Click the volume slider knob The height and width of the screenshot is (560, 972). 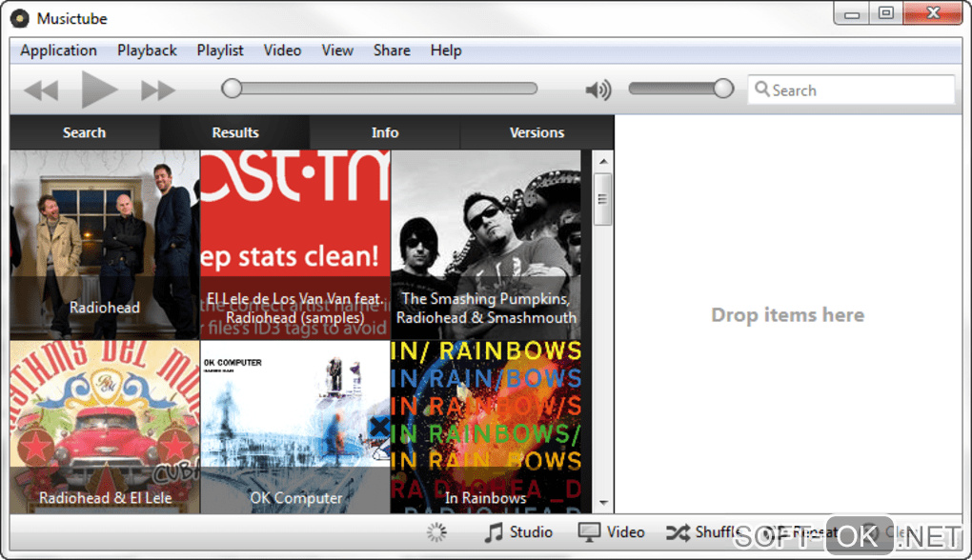point(722,89)
